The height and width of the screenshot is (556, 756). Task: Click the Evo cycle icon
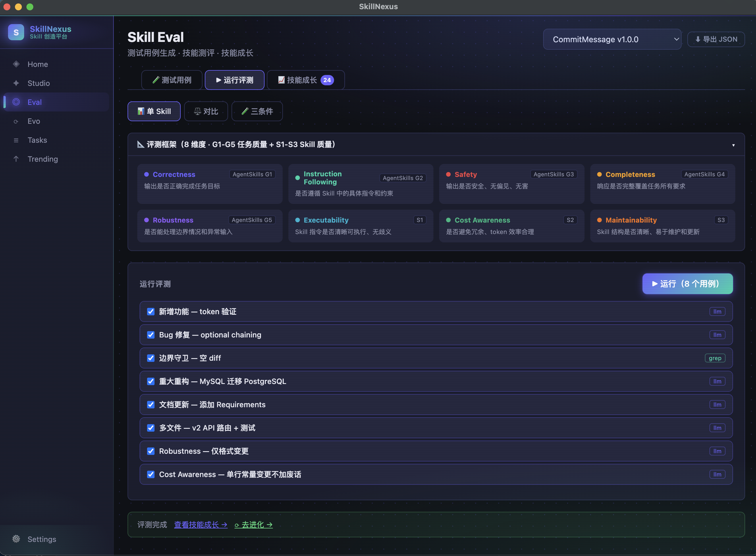(16, 121)
